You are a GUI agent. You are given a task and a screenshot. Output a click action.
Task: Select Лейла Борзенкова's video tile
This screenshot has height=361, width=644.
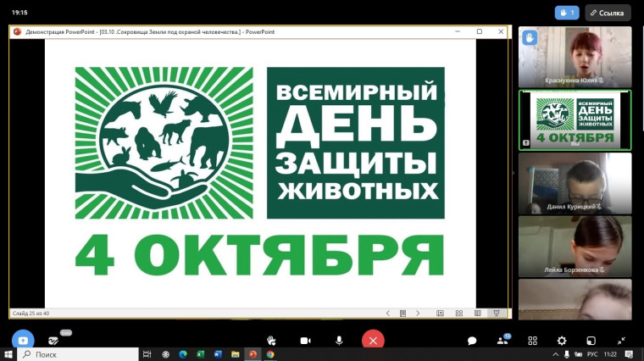point(575,247)
